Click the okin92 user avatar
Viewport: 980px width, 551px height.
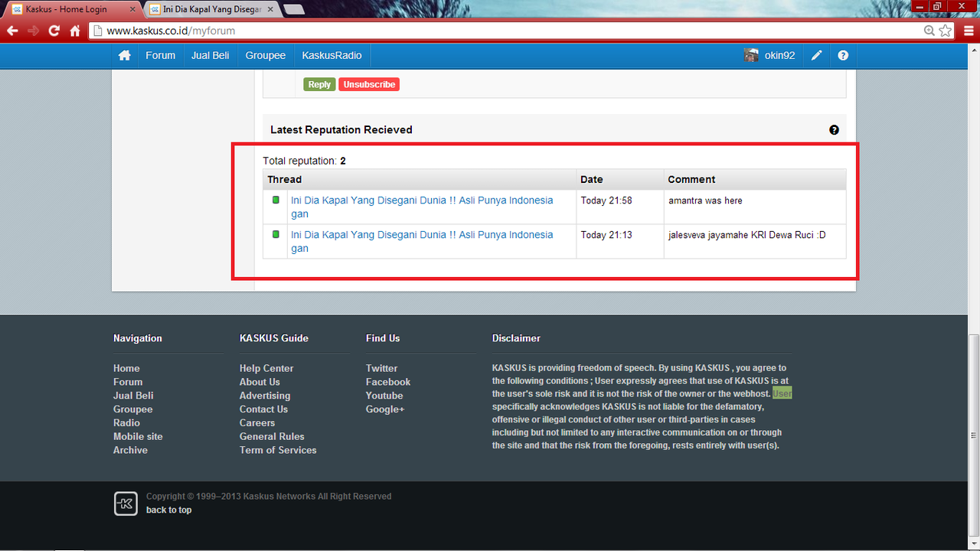point(751,55)
